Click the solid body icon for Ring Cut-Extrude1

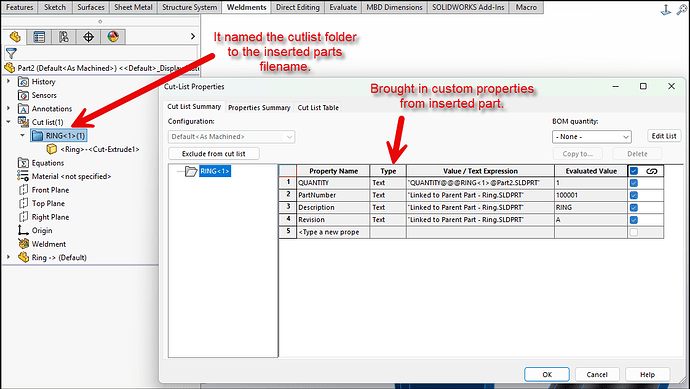[51, 149]
